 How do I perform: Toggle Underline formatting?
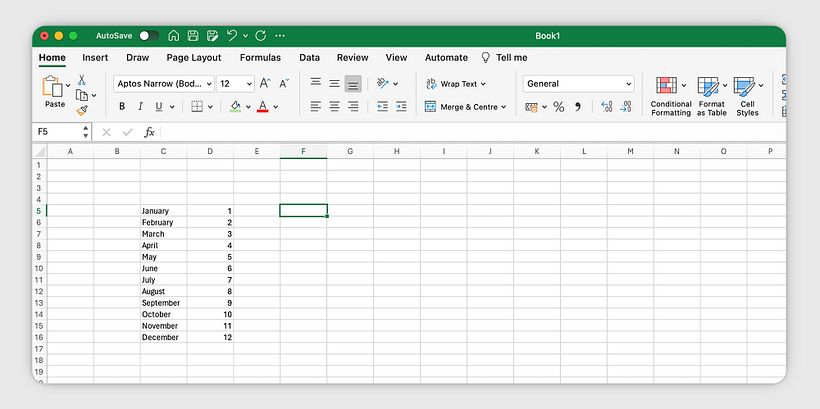[158, 107]
